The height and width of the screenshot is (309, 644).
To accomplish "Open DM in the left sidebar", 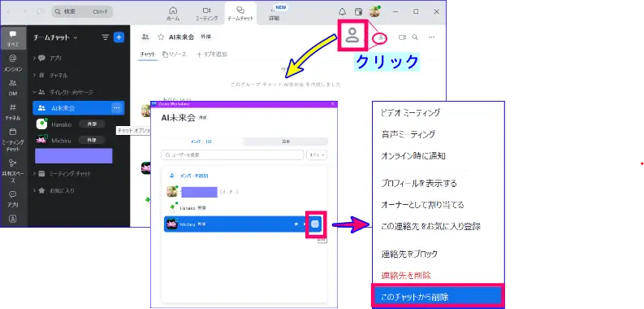I will pyautogui.click(x=13, y=88).
